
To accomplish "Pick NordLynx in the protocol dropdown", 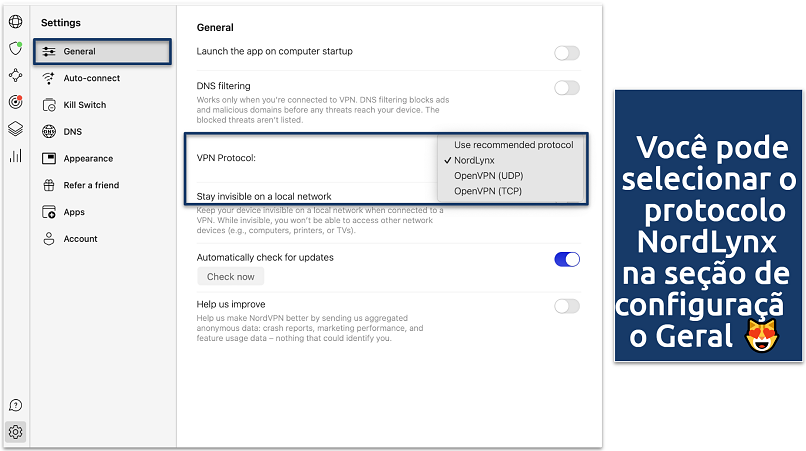I will (474, 160).
